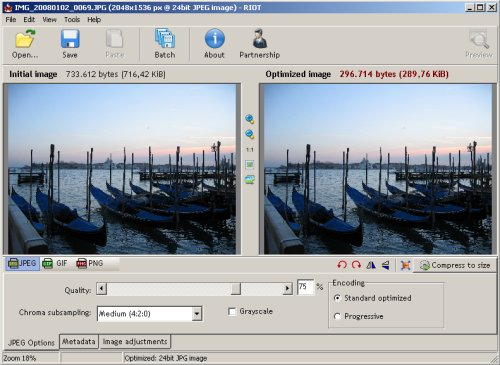Click the Open folder icon
The height and width of the screenshot is (365, 500).
(25, 39)
